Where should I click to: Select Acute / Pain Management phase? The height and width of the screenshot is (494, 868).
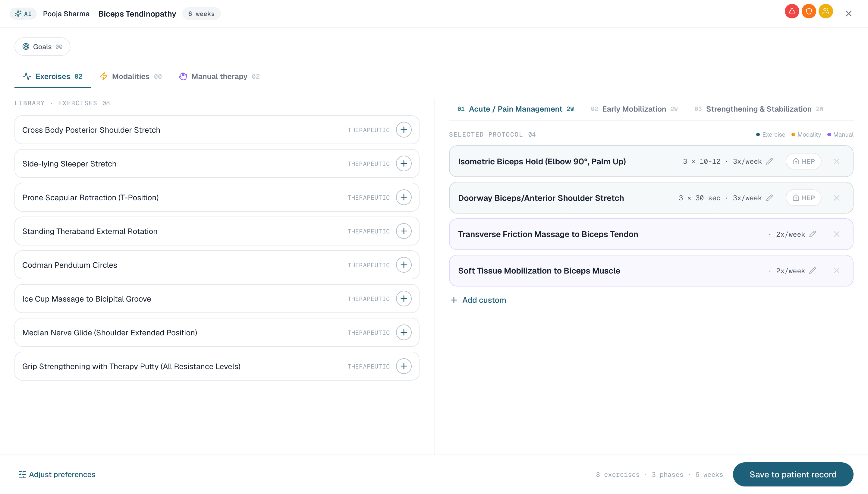click(515, 109)
